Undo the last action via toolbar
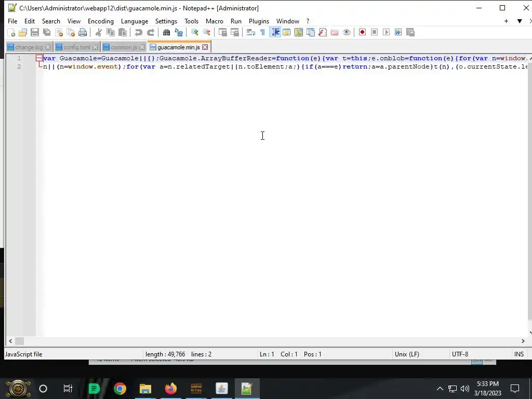The width and height of the screenshot is (532, 399). click(138, 32)
